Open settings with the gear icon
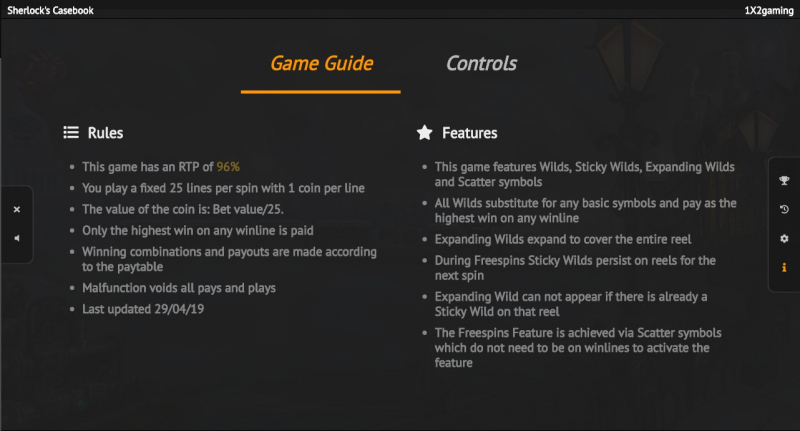The width and height of the screenshot is (800, 431). tap(784, 238)
